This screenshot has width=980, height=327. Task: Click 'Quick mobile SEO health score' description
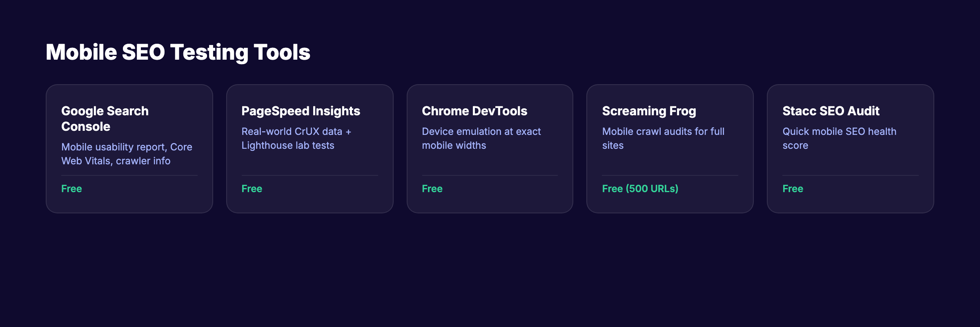pyautogui.click(x=839, y=138)
